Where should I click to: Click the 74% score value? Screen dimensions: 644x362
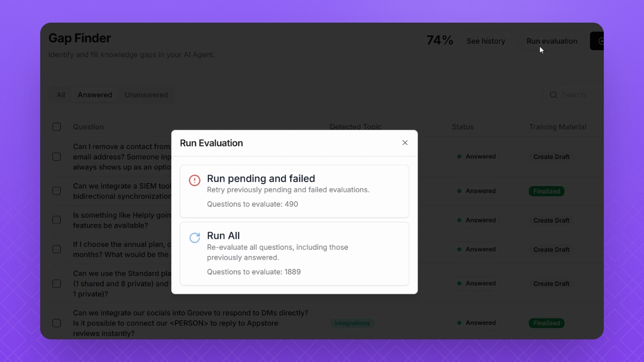tap(440, 41)
